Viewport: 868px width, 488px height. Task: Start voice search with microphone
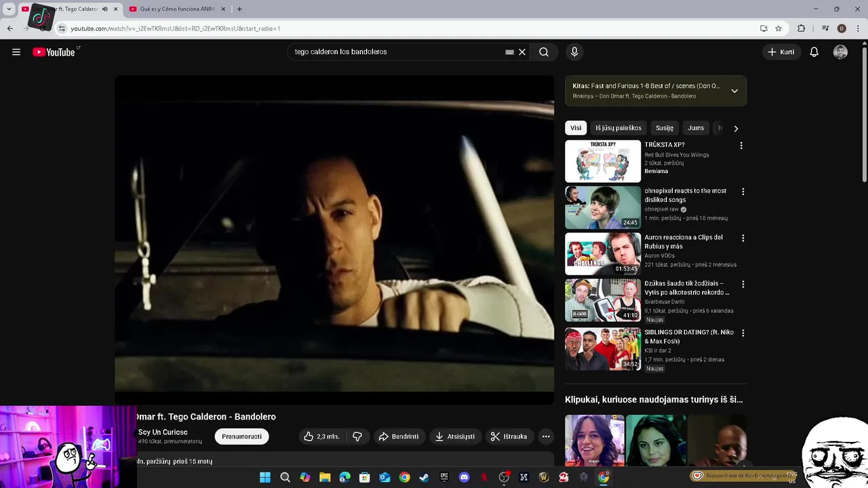pos(574,52)
